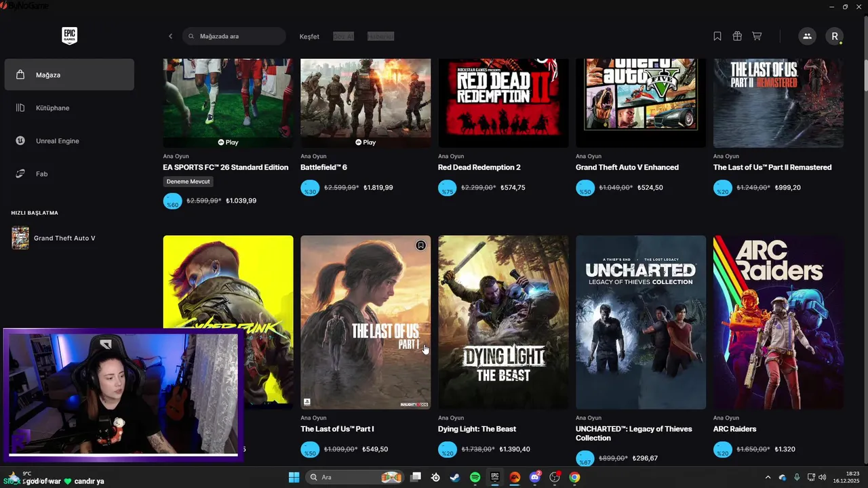The image size is (868, 488).
Task: Open Google Chrome from the taskbar
Action: [x=574, y=477]
